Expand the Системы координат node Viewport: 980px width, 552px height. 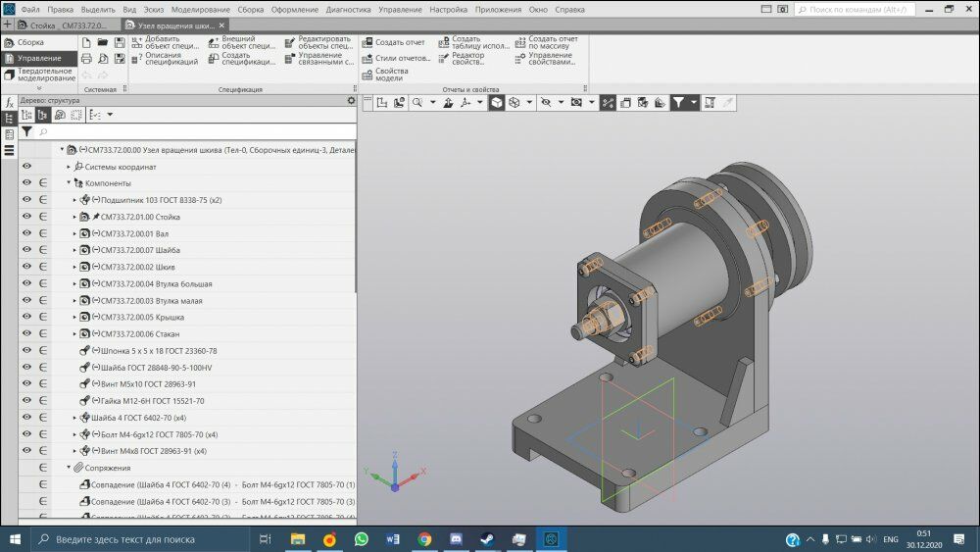pos(69,167)
